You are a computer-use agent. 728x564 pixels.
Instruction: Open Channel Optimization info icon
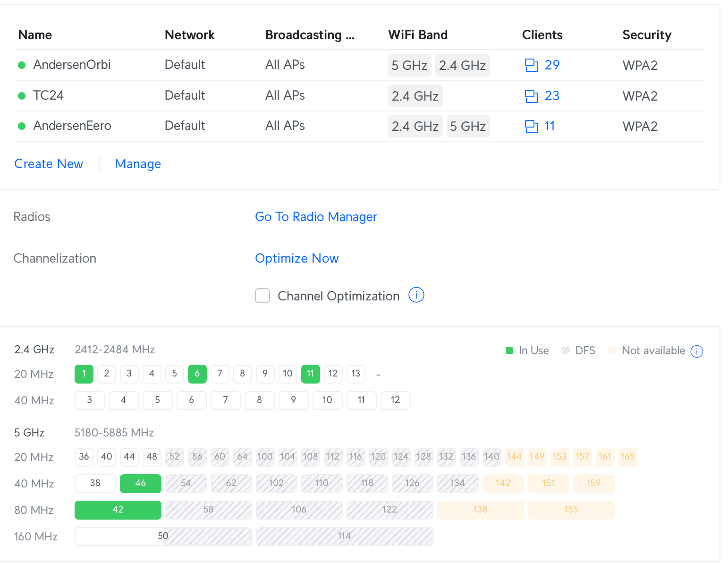click(416, 295)
